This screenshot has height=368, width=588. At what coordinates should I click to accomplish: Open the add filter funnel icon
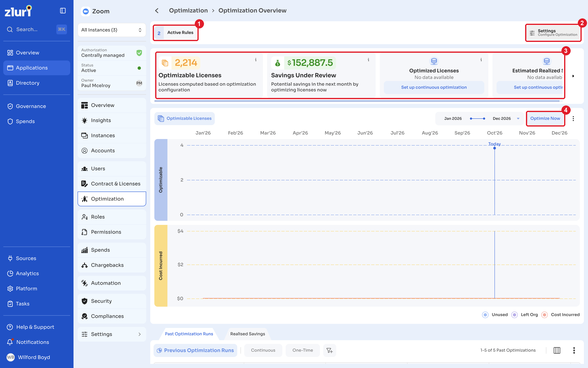click(330, 350)
